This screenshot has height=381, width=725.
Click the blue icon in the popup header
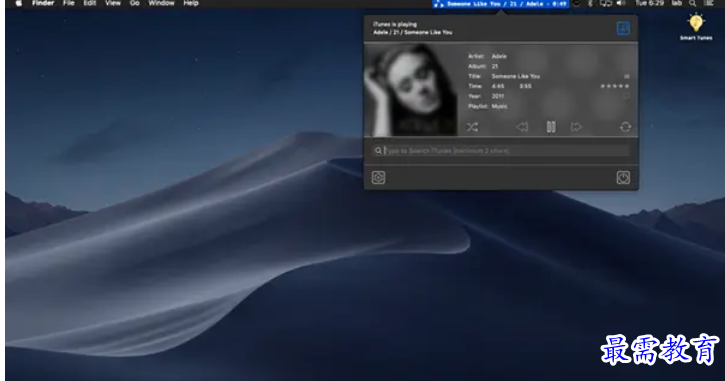(623, 28)
